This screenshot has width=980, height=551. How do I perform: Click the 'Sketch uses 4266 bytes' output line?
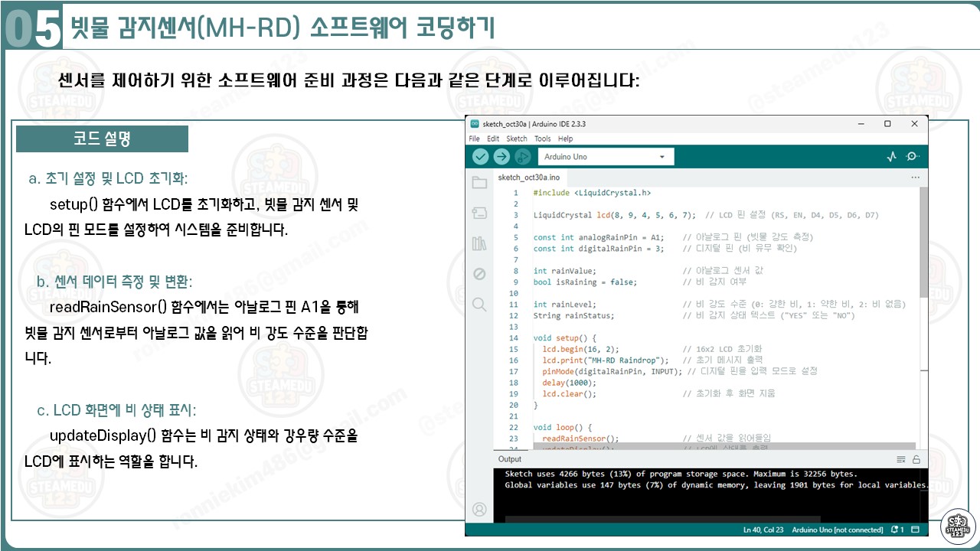pos(681,474)
